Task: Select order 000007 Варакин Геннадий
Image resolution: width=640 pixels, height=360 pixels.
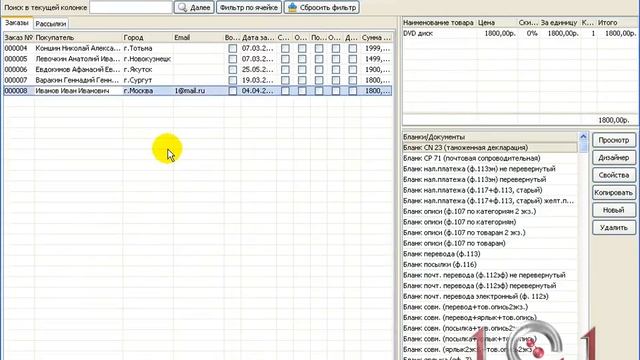Action: point(198,80)
